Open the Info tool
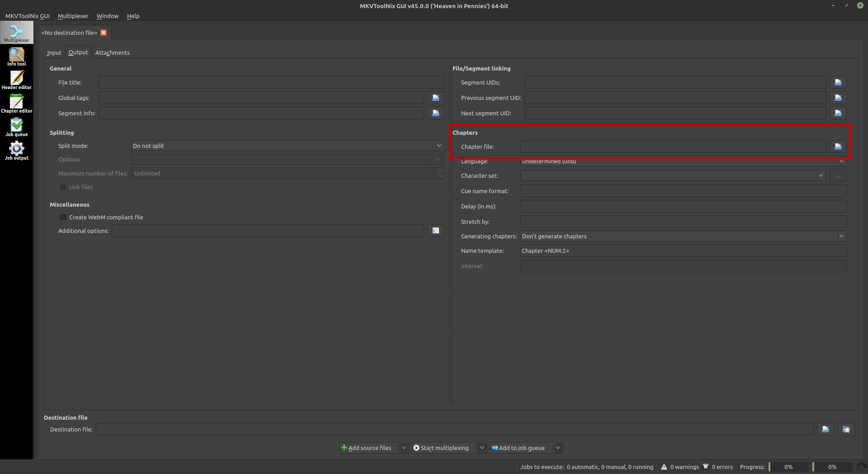Image resolution: width=868 pixels, height=474 pixels. 16,57
